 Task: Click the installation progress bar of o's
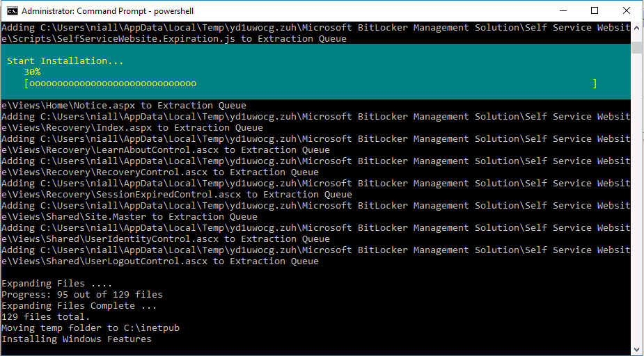[310, 83]
